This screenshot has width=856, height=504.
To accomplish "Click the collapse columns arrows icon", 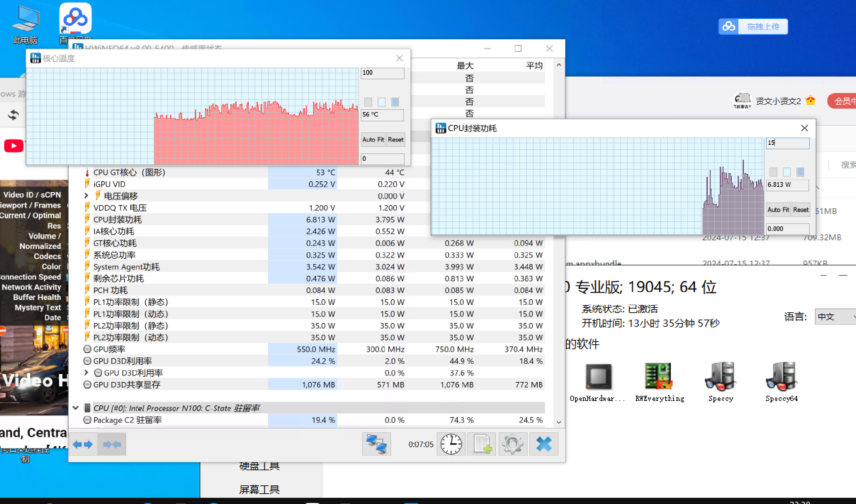I will point(112,444).
